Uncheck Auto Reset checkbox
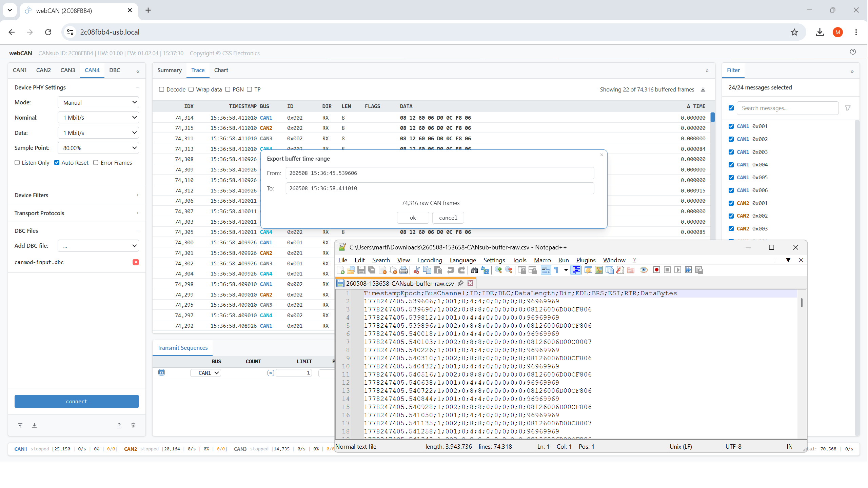868x488 pixels. click(57, 163)
